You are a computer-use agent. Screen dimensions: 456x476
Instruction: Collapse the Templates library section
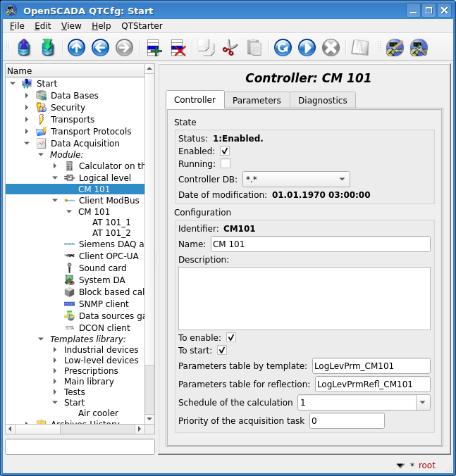(41, 339)
